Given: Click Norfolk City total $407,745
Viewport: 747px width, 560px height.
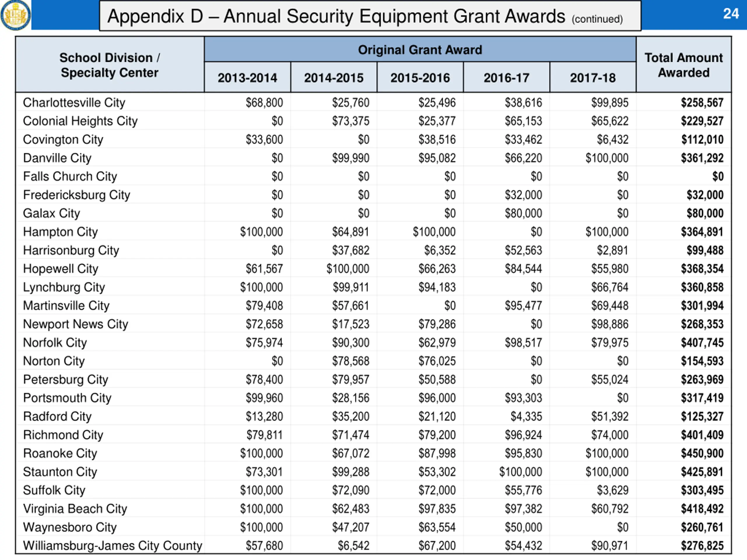Looking at the screenshot, I should [x=702, y=343].
